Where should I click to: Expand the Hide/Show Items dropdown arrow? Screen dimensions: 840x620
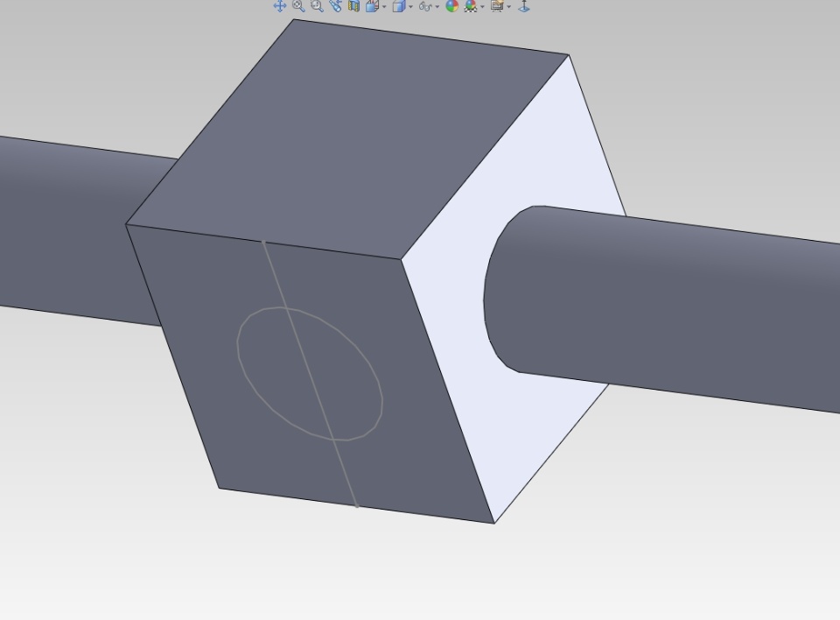tap(437, 7)
